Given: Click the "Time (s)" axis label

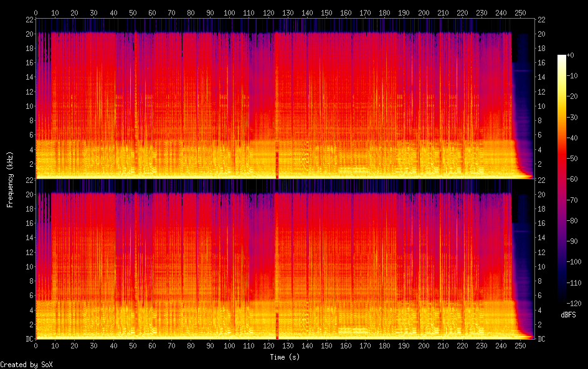Looking at the screenshot, I should pos(286,357).
